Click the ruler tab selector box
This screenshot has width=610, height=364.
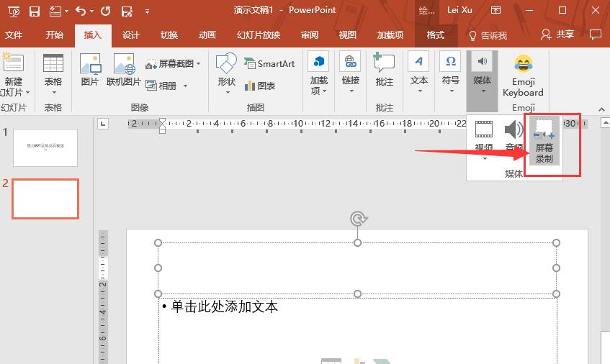[x=103, y=124]
